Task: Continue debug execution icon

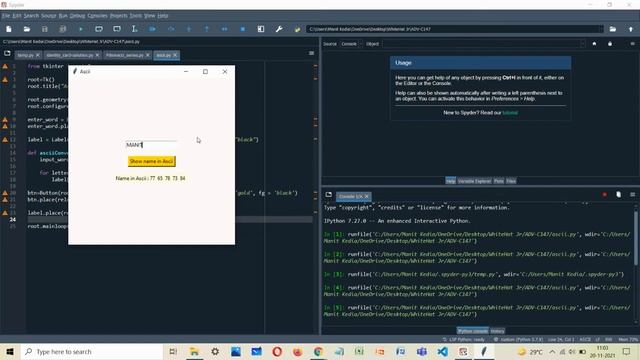Action: pos(224,29)
